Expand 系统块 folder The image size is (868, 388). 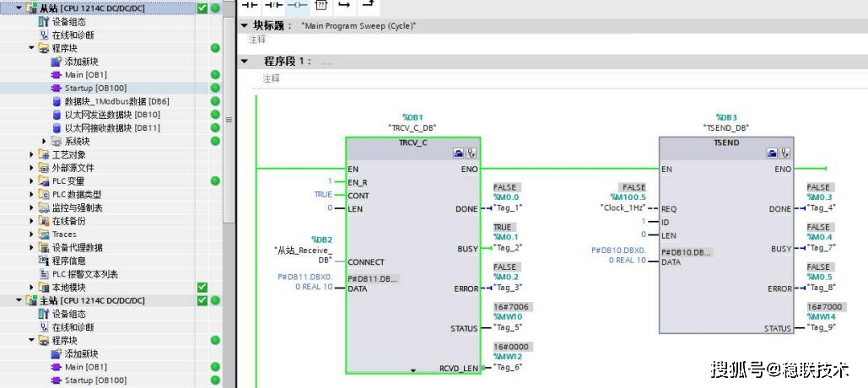click(44, 141)
